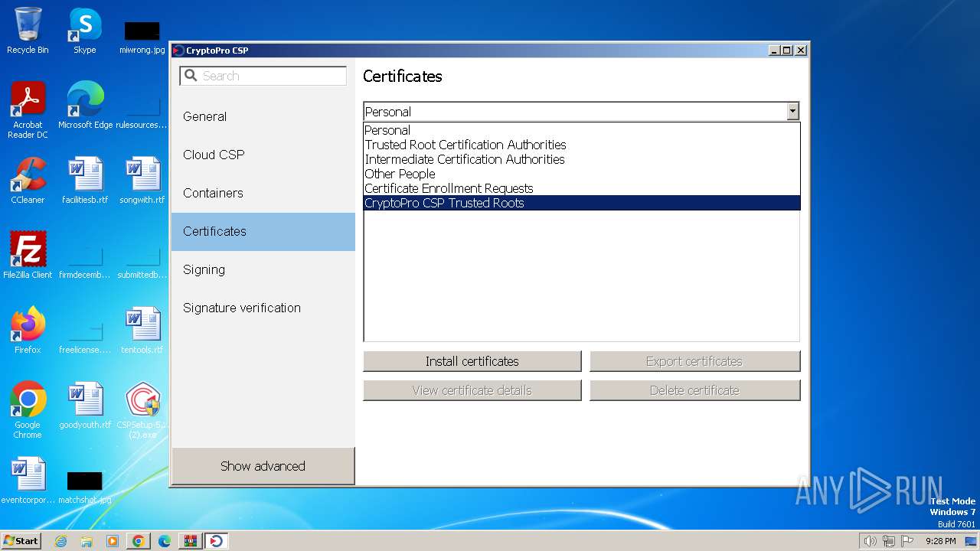This screenshot has height=551, width=980.
Task: Click the CryptoPro CSP taskbar button
Action: point(217,541)
